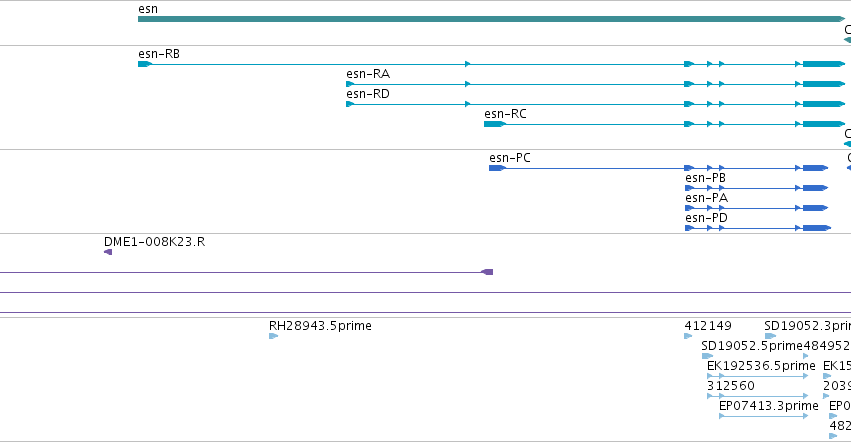Select the RH28943.5prime arrow marker

(274, 336)
